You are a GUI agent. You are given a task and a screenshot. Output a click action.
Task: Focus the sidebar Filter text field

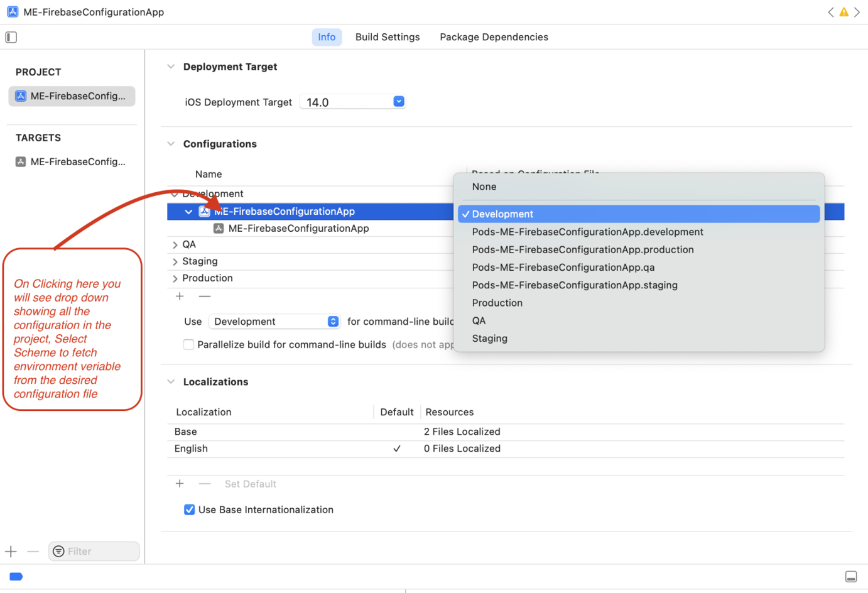coord(94,552)
